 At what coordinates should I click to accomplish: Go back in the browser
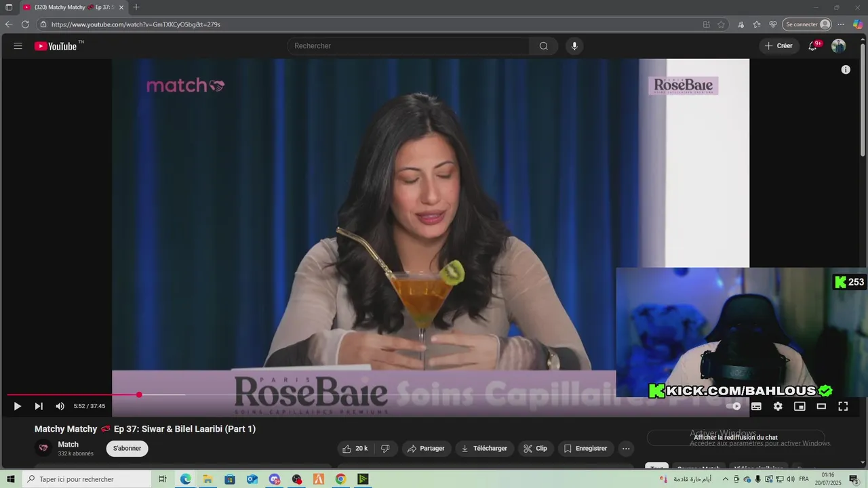click(9, 24)
